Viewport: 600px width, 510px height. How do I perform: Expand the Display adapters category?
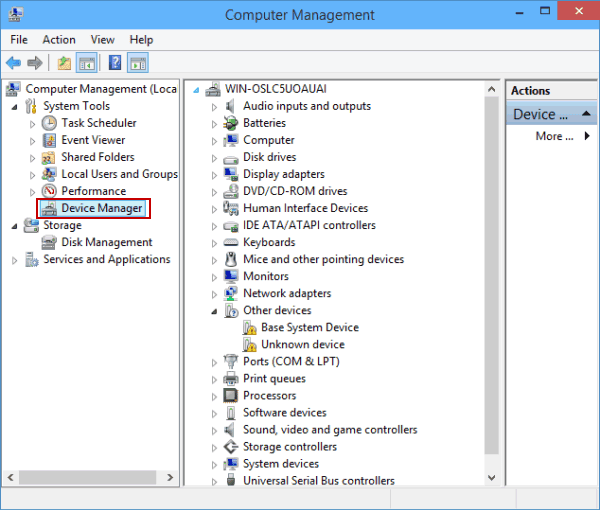[x=214, y=175]
